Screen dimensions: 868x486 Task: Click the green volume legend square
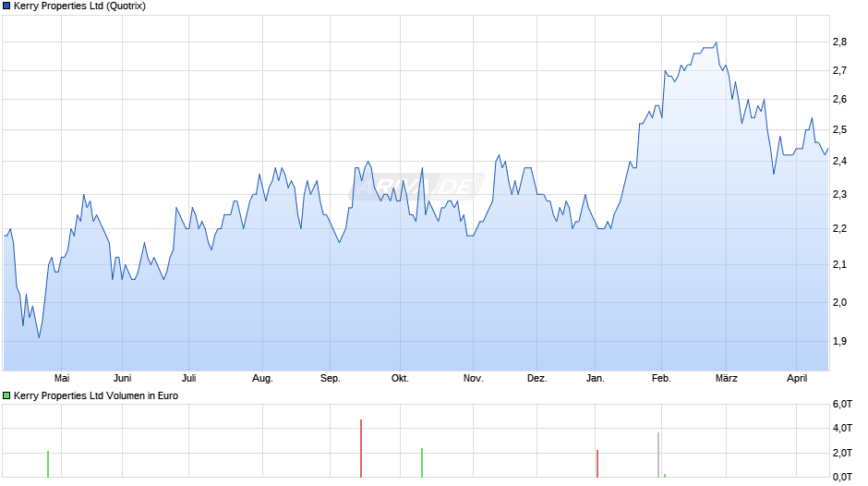tap(6, 395)
